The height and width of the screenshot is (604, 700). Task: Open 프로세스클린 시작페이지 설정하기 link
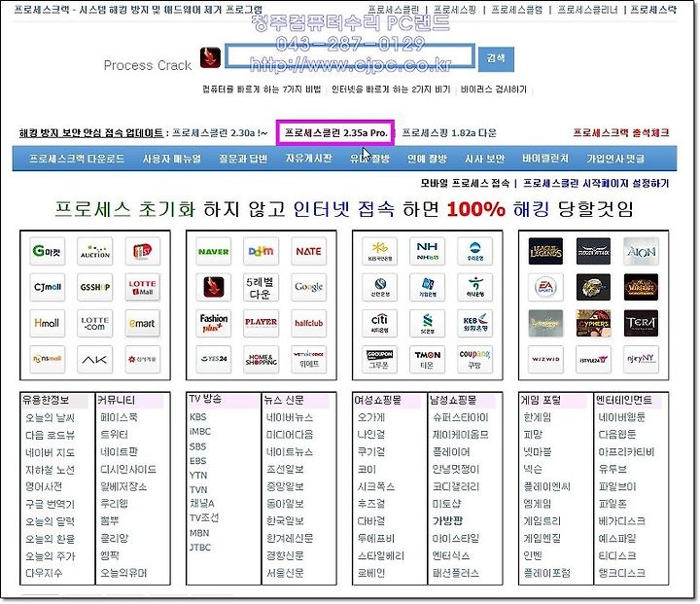tap(596, 183)
